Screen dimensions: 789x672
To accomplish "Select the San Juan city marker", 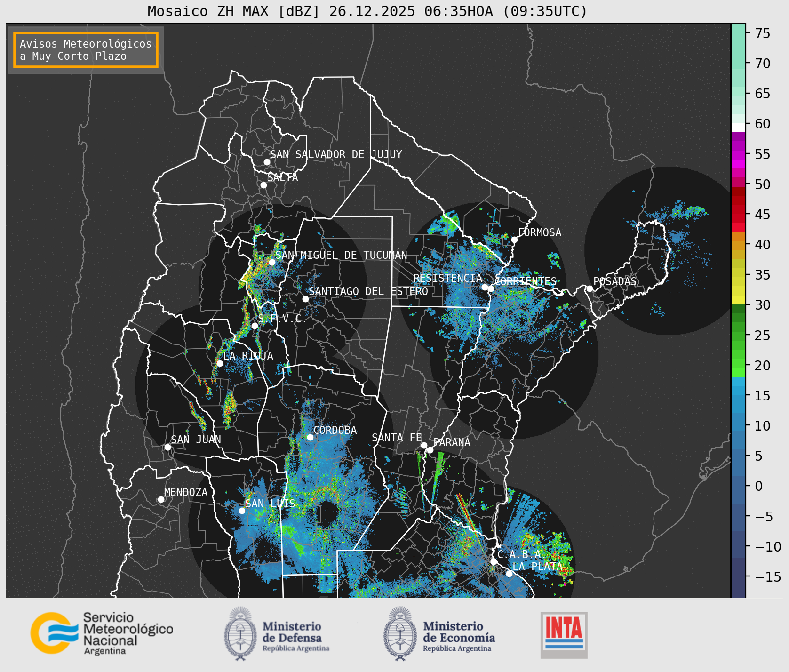I will point(167,447).
